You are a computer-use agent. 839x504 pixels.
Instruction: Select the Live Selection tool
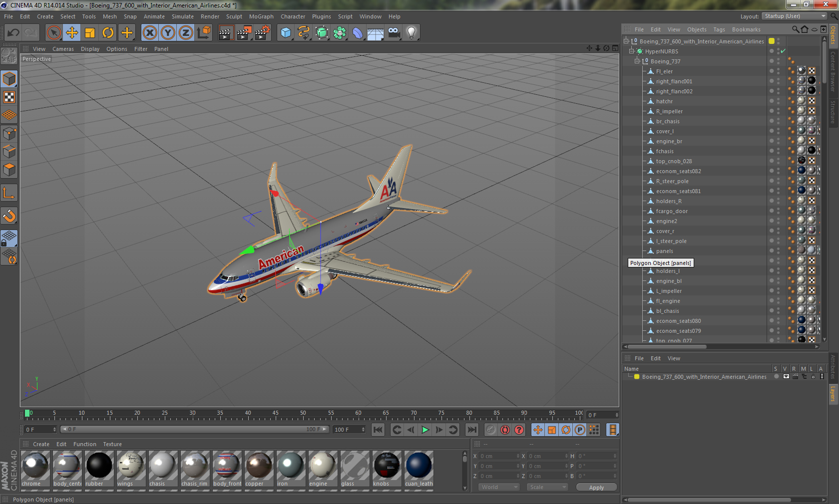click(53, 33)
